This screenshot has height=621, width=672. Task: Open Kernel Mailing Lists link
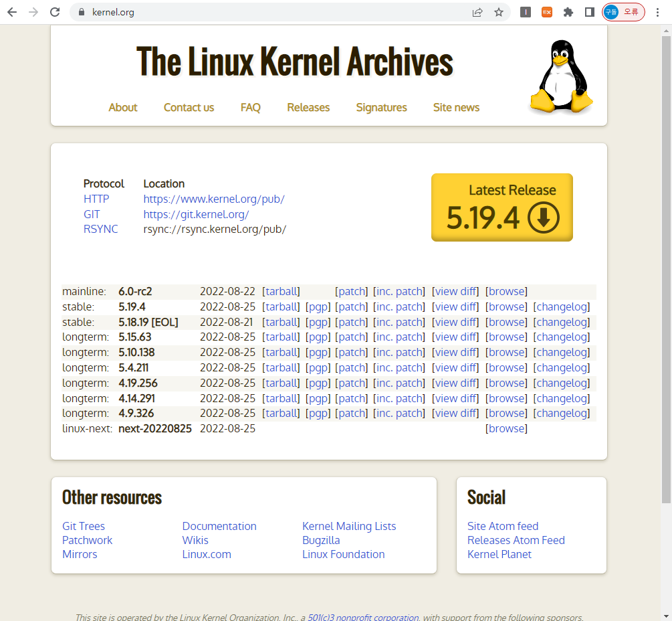tap(349, 526)
